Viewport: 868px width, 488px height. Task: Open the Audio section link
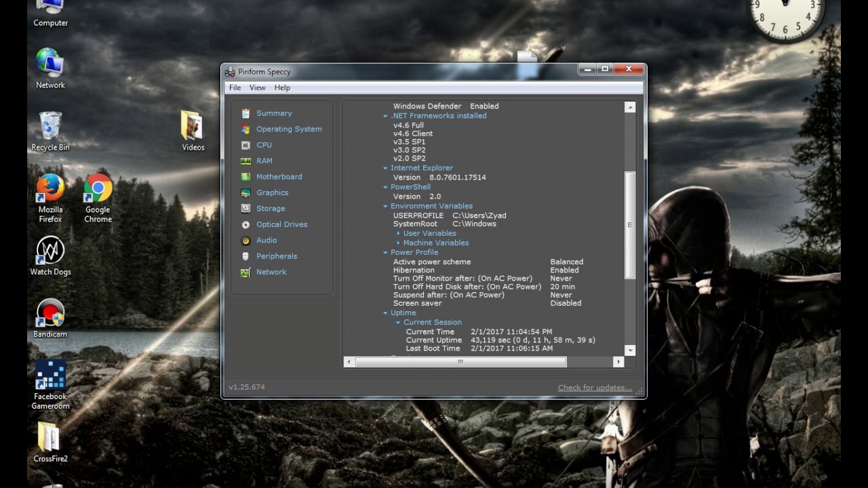pyautogui.click(x=267, y=240)
